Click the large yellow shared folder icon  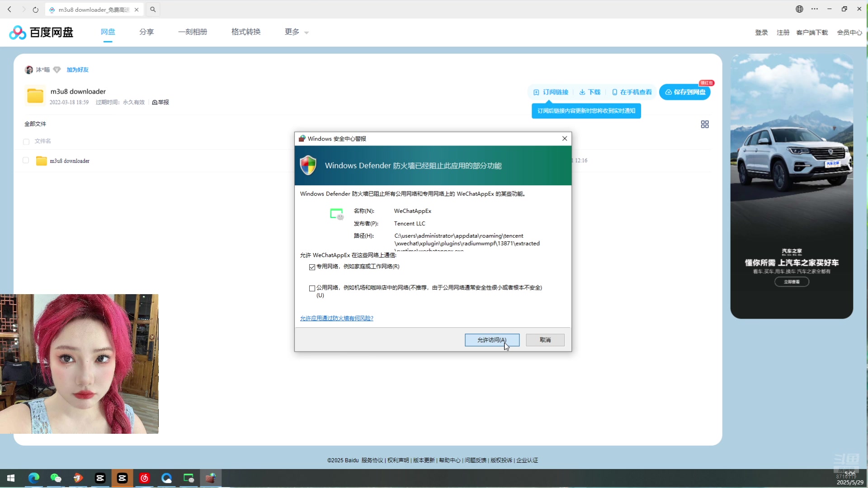(x=35, y=95)
